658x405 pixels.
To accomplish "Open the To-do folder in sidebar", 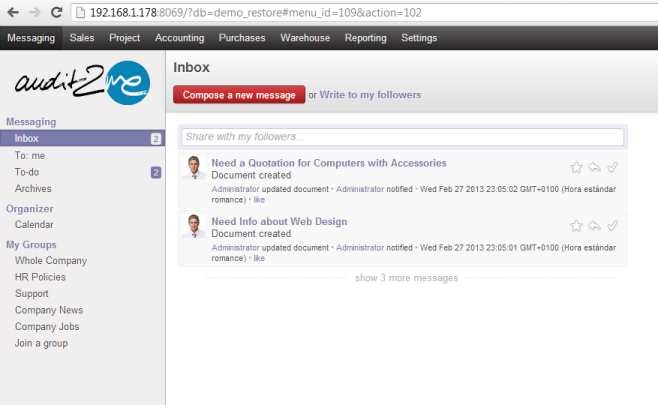I will pyautogui.click(x=27, y=172).
